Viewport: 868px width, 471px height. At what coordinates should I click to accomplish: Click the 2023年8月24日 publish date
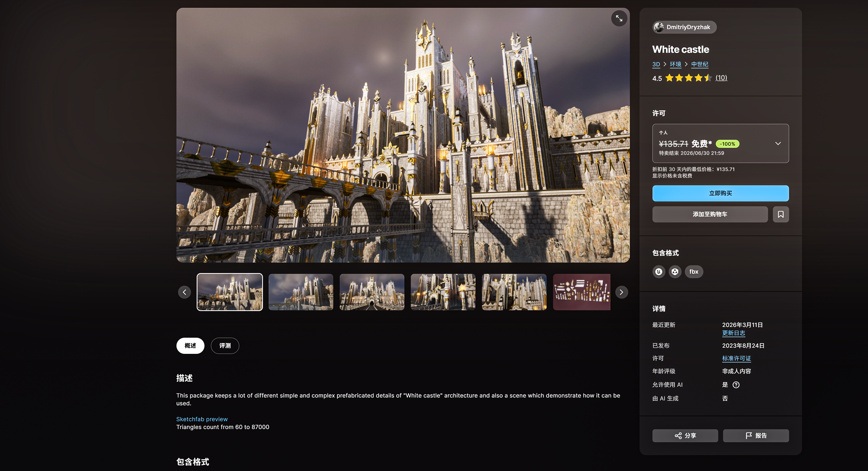pos(743,346)
